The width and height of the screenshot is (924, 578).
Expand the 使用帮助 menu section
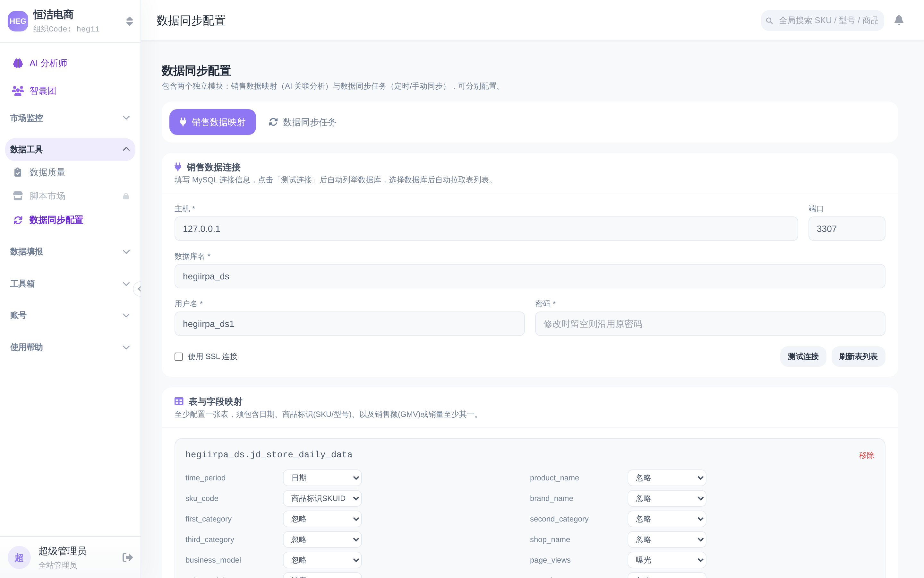70,347
